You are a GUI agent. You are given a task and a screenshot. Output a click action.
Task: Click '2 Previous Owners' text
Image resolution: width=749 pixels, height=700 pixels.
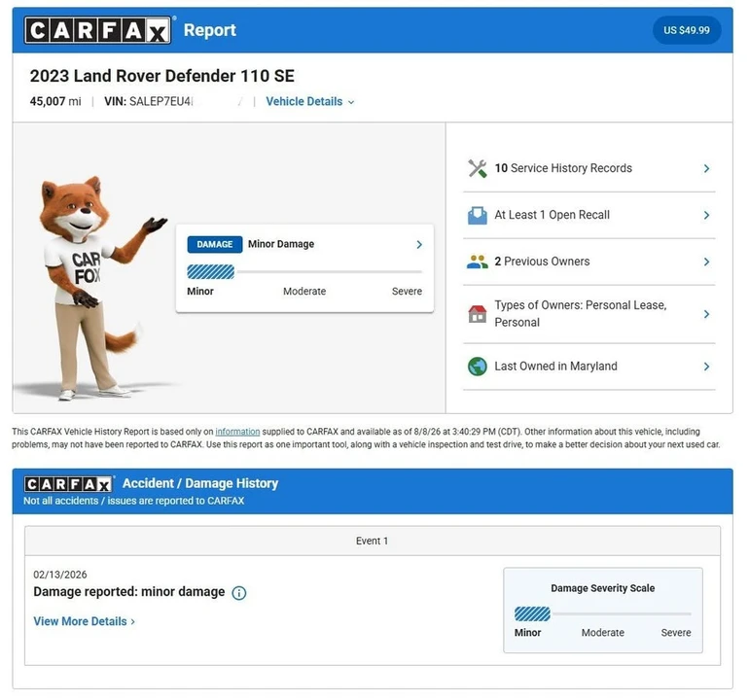[542, 262]
